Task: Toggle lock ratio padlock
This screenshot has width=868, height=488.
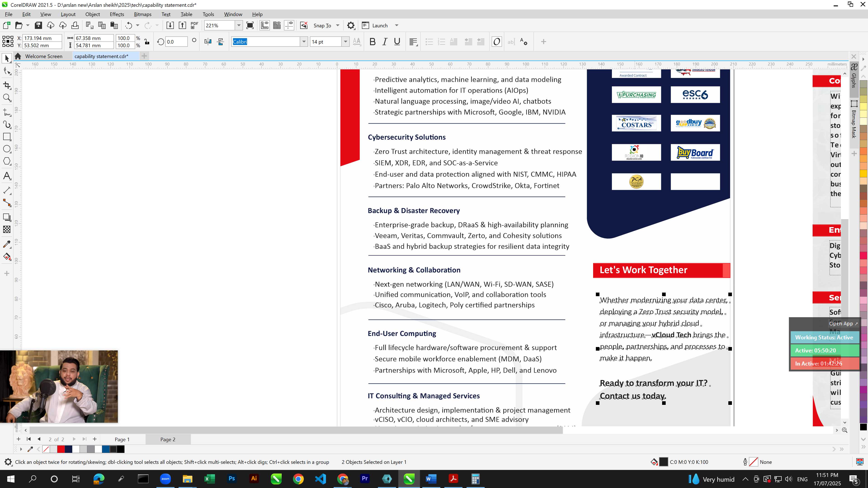Action: point(147,42)
